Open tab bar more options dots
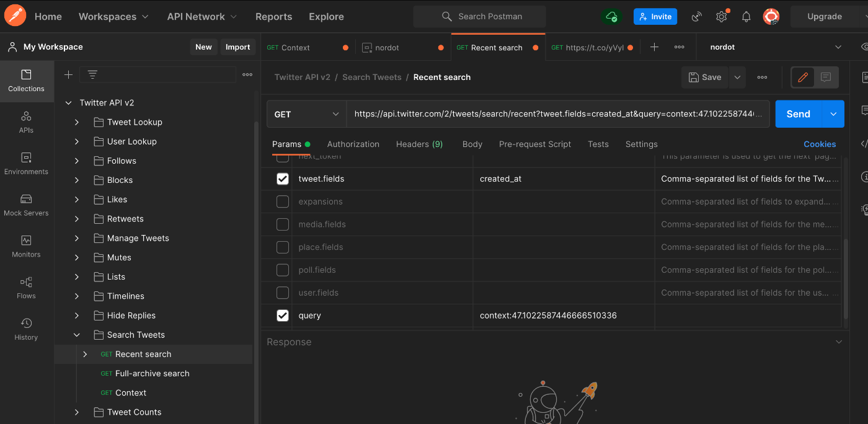Screen dimensions: 868x424 click(680, 47)
